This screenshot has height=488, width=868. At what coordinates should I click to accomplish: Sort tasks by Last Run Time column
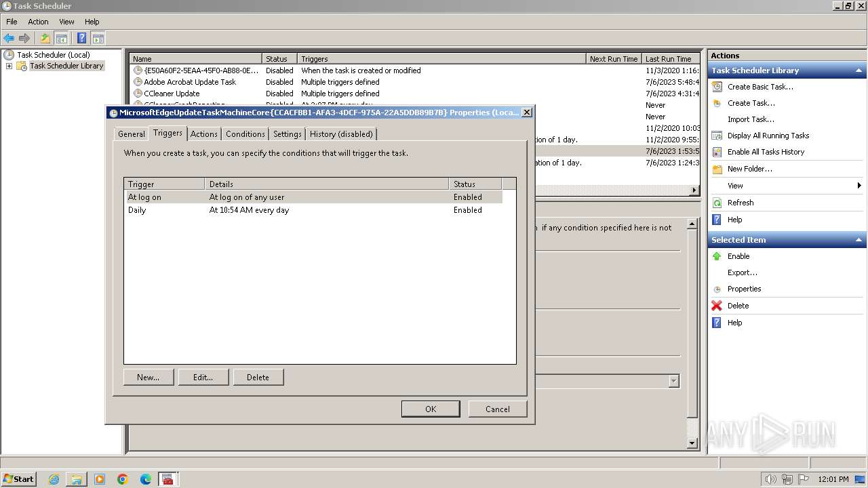pyautogui.click(x=671, y=59)
